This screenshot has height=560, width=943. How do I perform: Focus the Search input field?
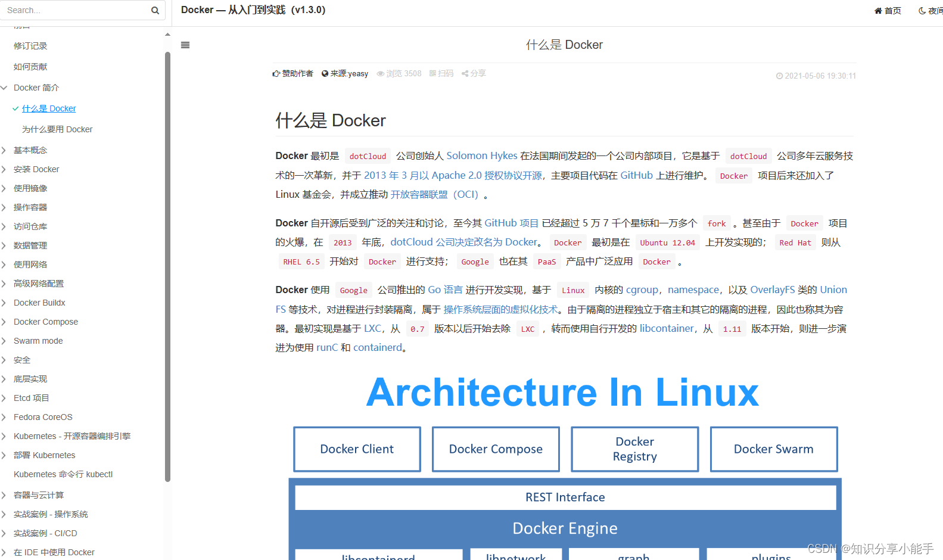[x=76, y=10]
